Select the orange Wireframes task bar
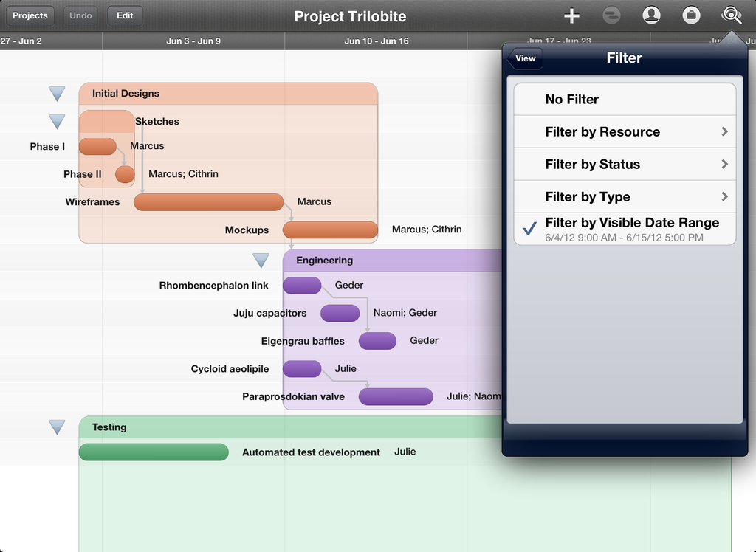 (x=208, y=202)
